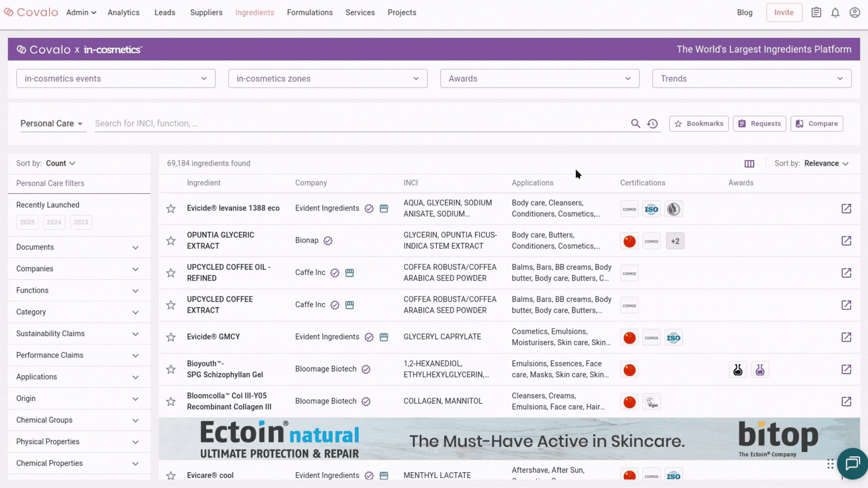This screenshot has width=868, height=488.
Task: Open the Suppliers menu item
Action: coord(206,13)
